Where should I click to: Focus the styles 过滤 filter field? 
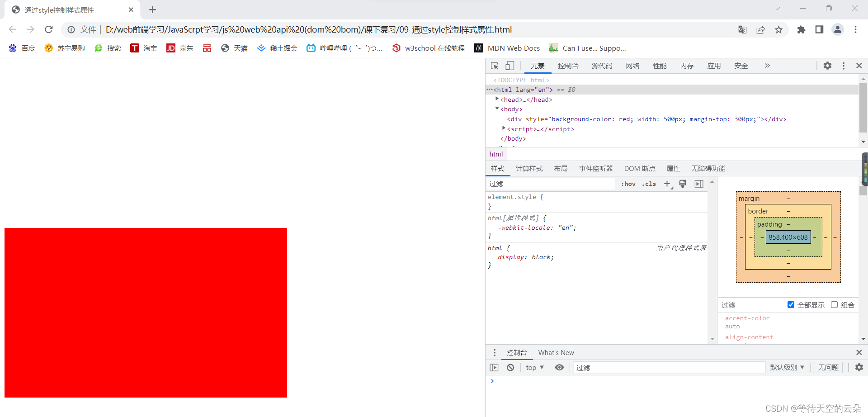tap(552, 184)
